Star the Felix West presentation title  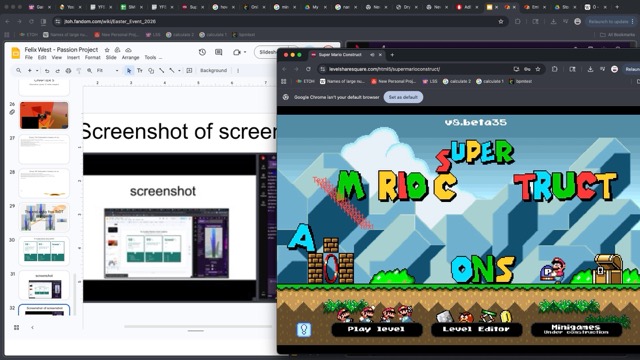pyautogui.click(x=107, y=50)
